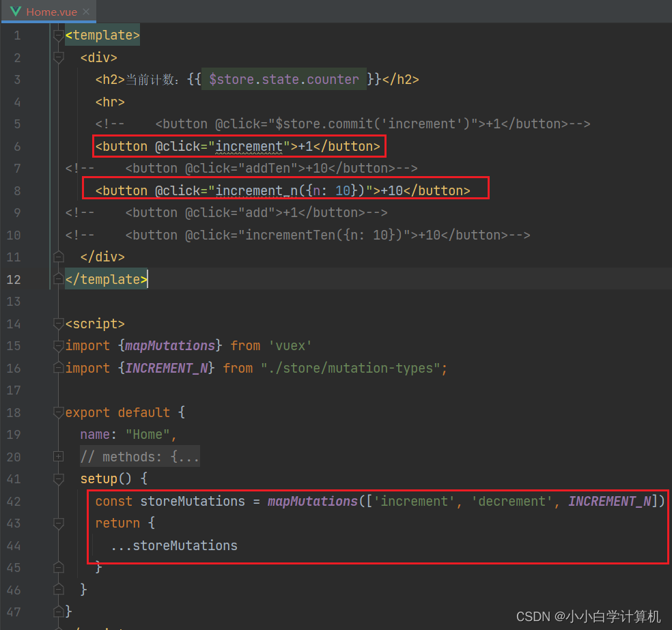
Task: Click the mapMutations import name on line 15
Action: (x=170, y=345)
